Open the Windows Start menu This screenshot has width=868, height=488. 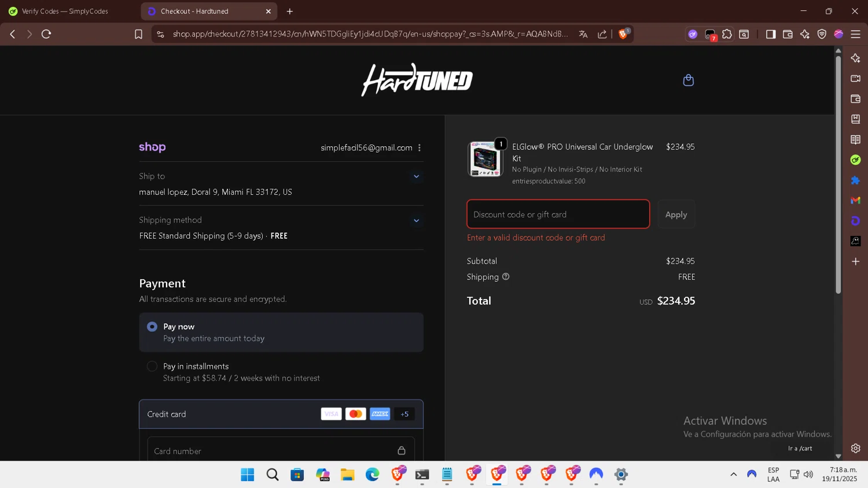248,474
